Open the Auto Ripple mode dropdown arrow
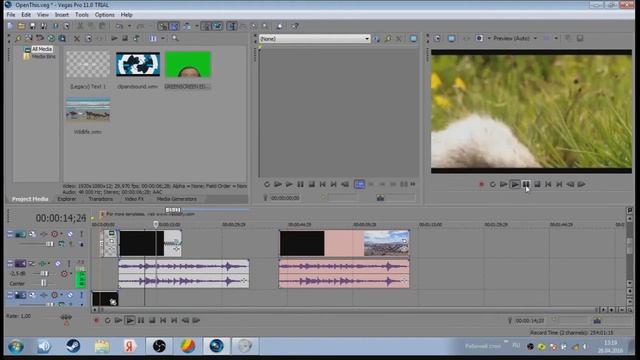The image size is (640, 360). 197,26
